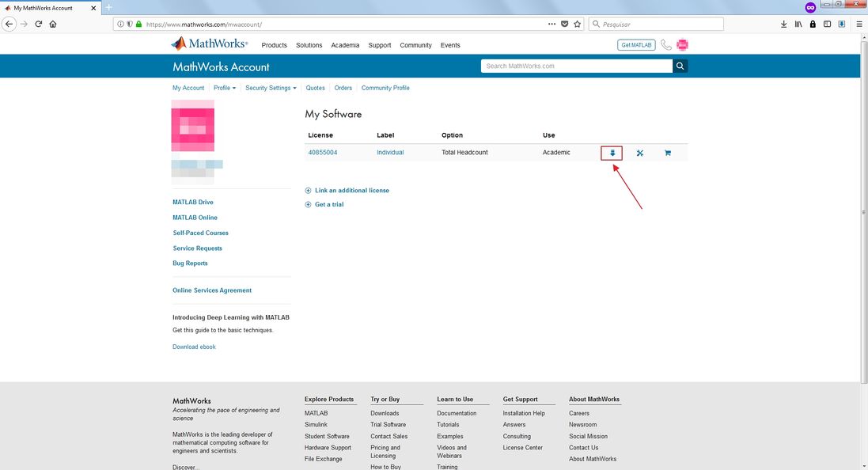The height and width of the screenshot is (470, 868).
Task: Open the Orders navigation link
Action: point(343,88)
